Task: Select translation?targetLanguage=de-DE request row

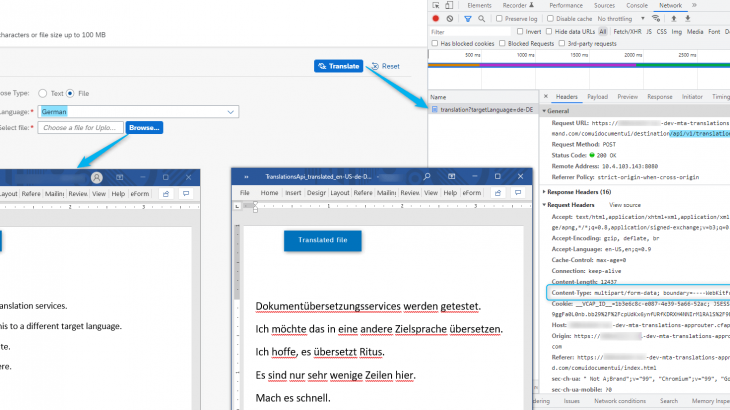Action: [482, 110]
